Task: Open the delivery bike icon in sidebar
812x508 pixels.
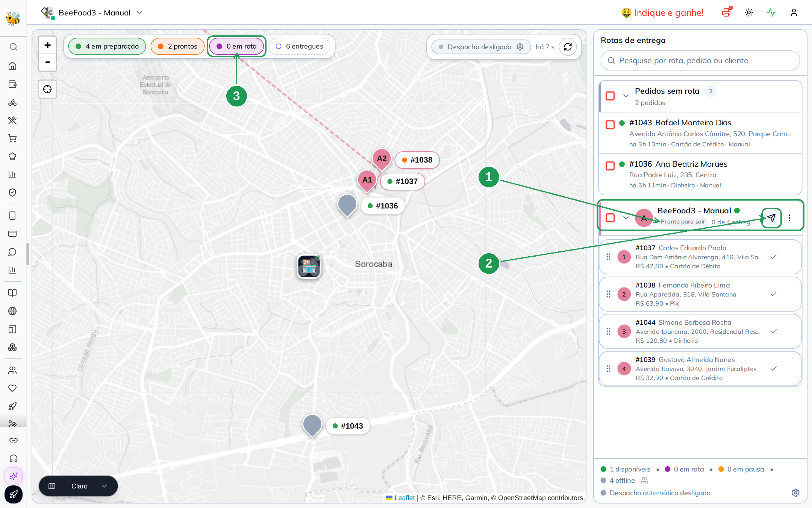Action: click(x=12, y=102)
